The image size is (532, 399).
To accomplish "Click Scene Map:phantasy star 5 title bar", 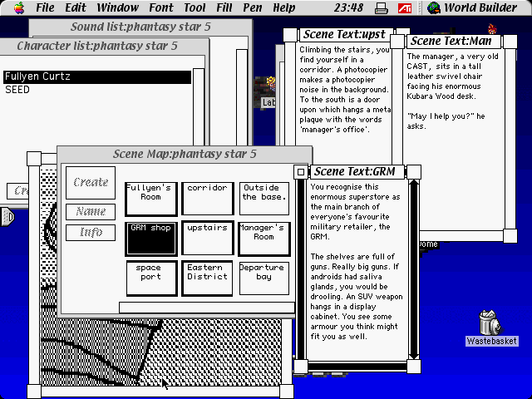I will tap(185, 154).
